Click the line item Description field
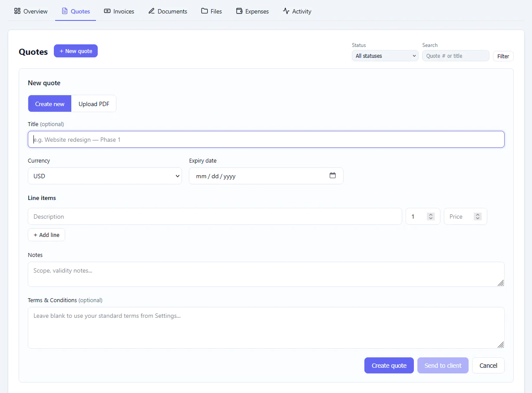Viewport: 532px width, 393px height. click(x=215, y=216)
